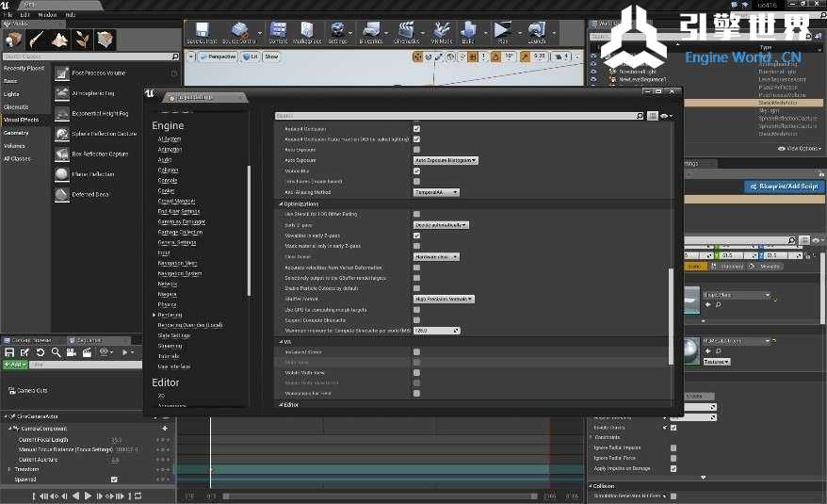Open the Blueprints toolbar icon
827x504 pixels.
point(371,33)
